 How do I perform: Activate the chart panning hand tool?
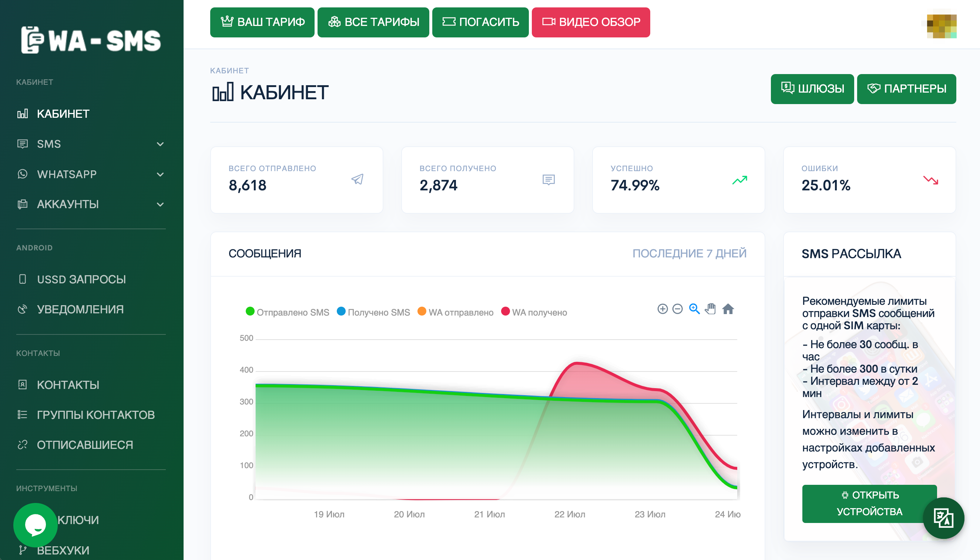[711, 309]
